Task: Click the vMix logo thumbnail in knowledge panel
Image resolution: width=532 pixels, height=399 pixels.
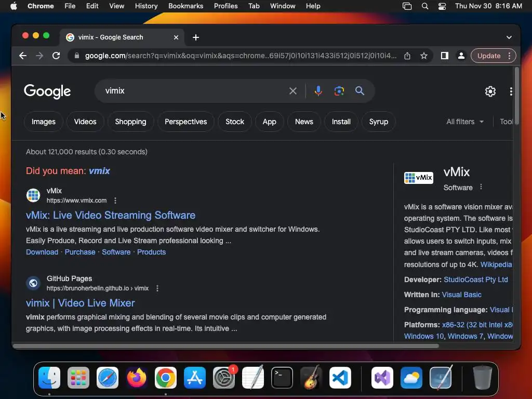Action: (x=418, y=178)
